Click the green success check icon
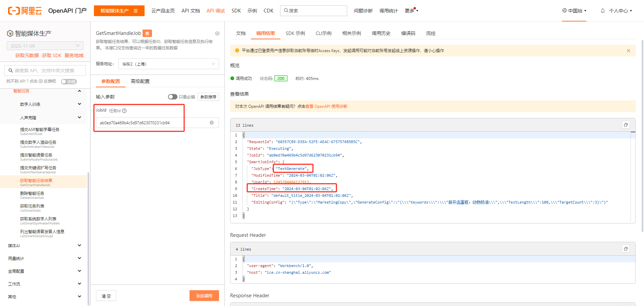644x306 pixels. (232, 79)
